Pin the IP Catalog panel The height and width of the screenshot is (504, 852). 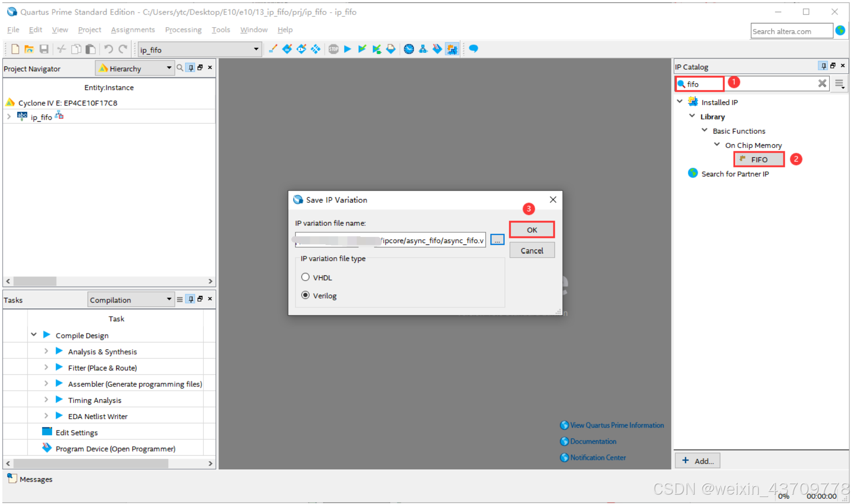(x=823, y=66)
